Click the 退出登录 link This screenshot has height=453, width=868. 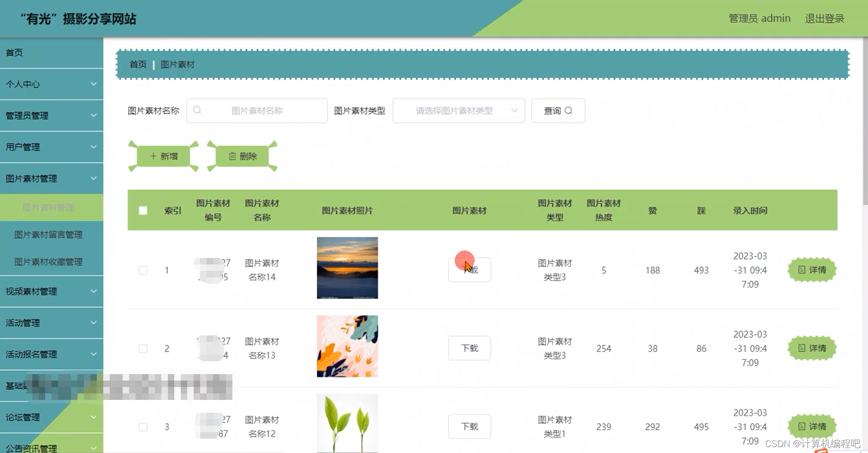[x=824, y=18]
